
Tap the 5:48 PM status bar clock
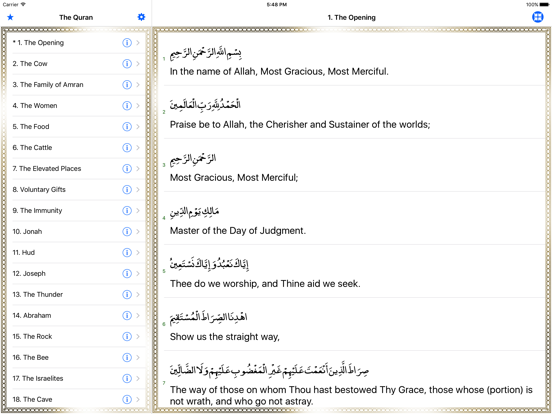[277, 5]
